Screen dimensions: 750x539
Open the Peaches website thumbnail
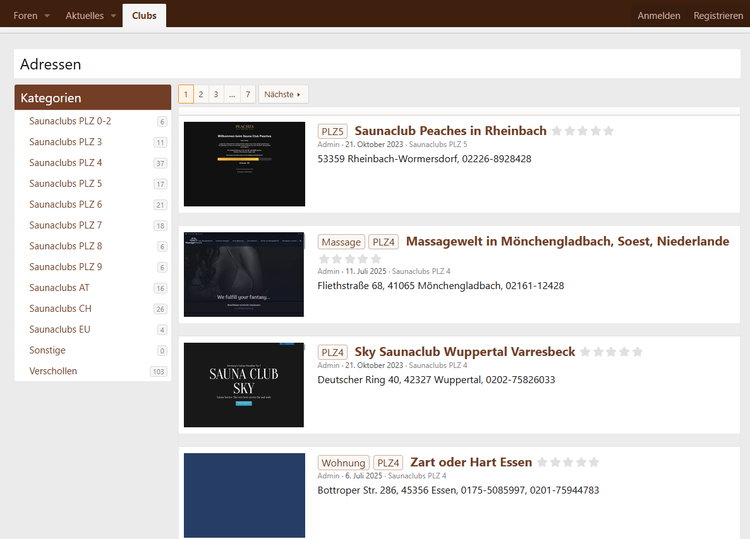244,164
